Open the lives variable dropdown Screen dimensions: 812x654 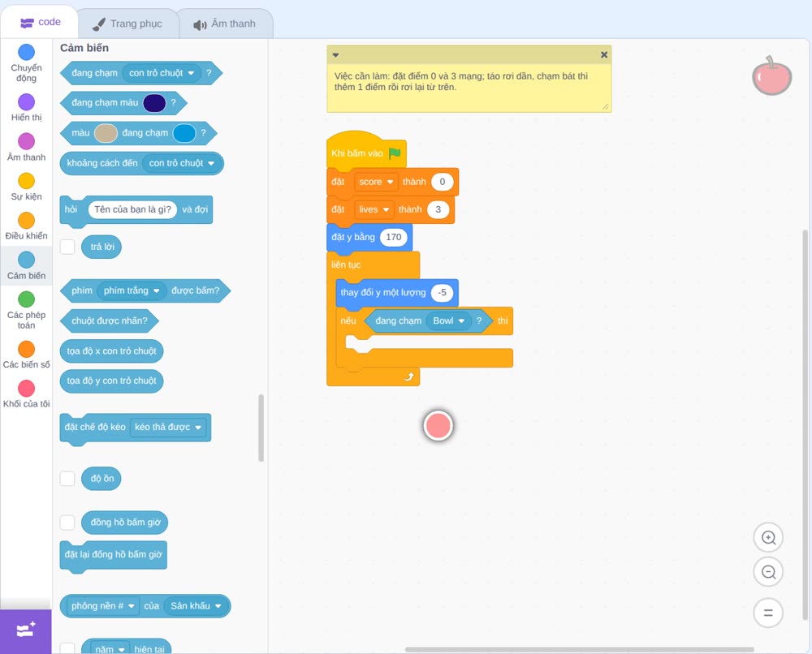tap(374, 209)
